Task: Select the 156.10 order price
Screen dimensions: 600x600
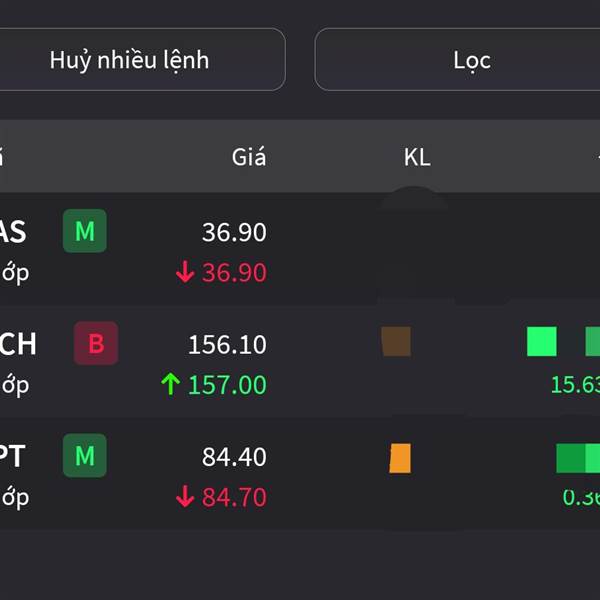Action: pyautogui.click(x=227, y=345)
